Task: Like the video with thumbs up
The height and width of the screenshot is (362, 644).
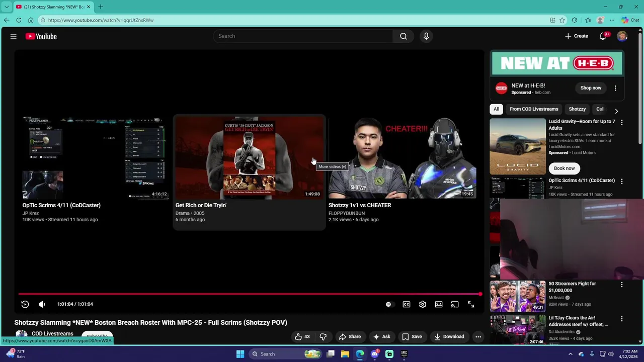Action: (302, 337)
